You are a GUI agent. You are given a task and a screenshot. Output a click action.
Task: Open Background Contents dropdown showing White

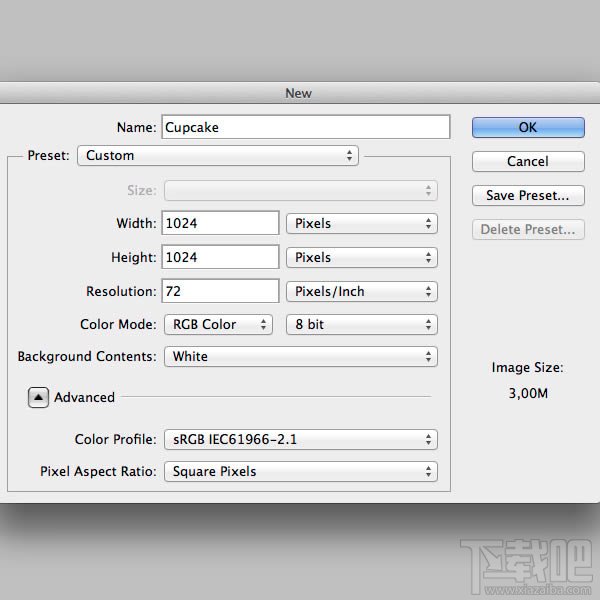click(301, 357)
